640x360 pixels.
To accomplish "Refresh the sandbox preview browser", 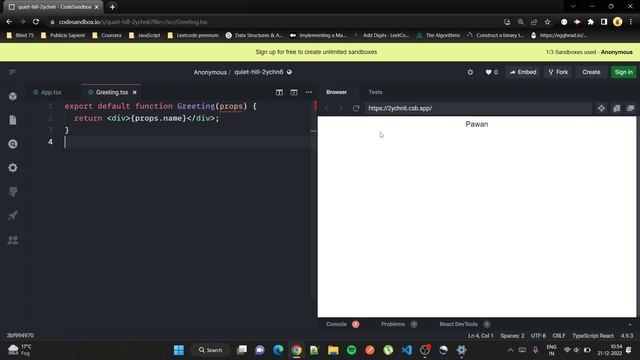I will (356, 108).
